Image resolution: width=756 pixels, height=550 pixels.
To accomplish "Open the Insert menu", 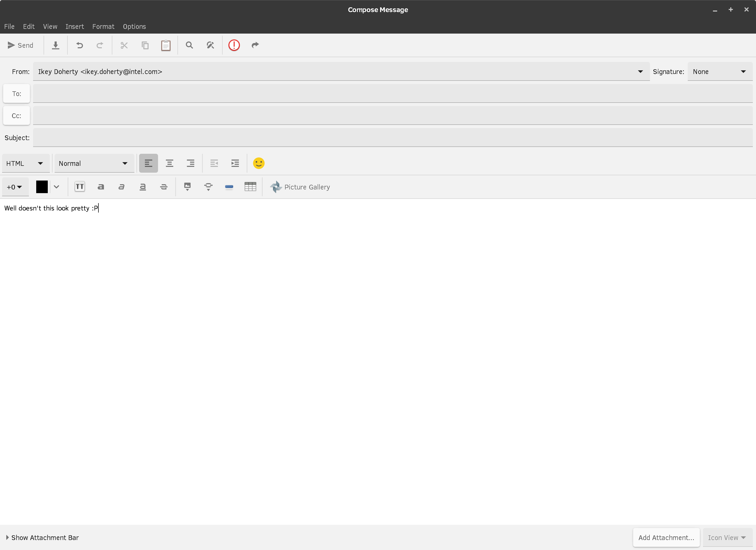I will point(75,27).
